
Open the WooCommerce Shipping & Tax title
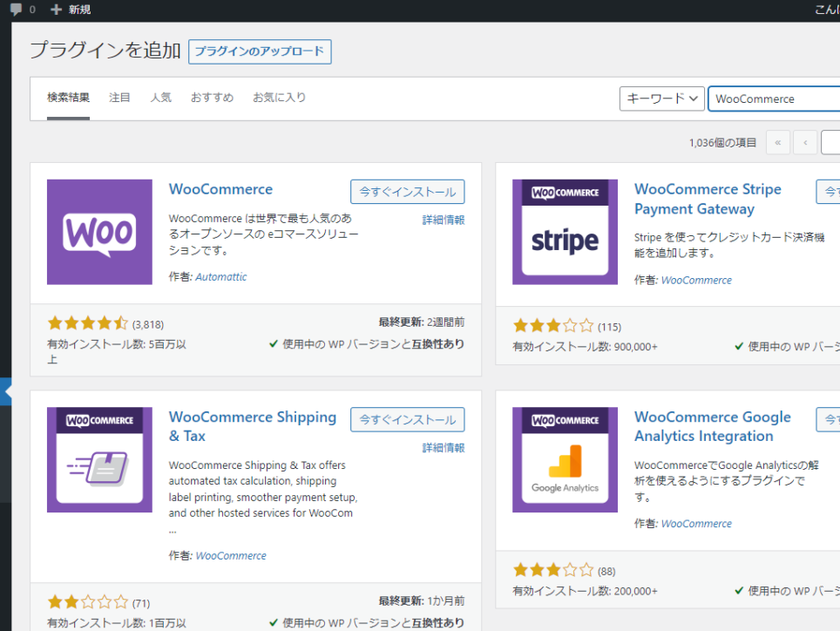click(x=253, y=426)
